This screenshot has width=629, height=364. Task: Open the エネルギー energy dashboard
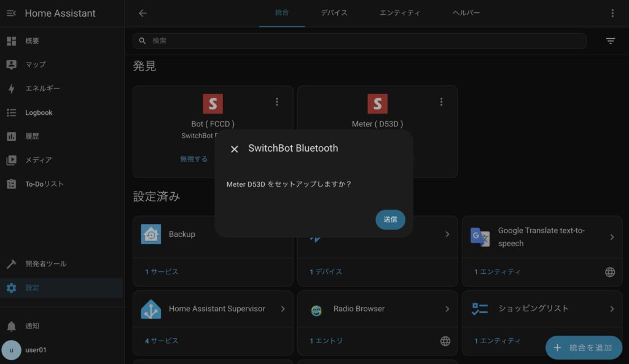click(x=61, y=88)
